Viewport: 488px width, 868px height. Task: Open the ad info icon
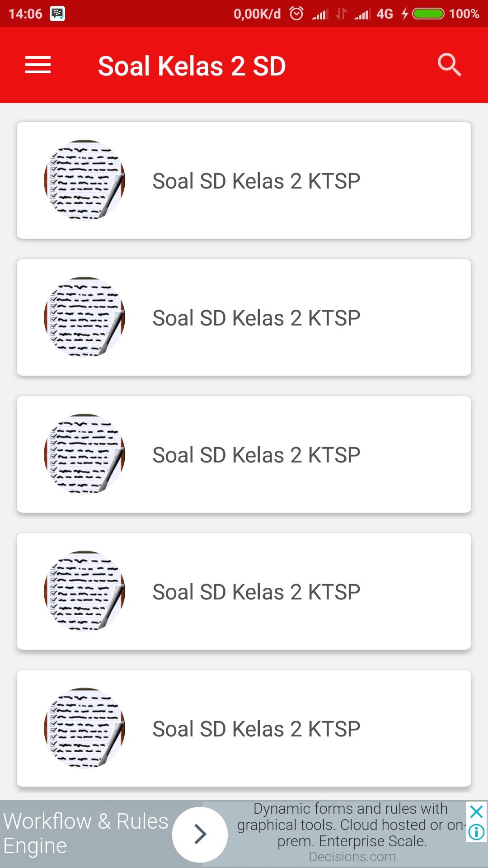click(x=477, y=832)
